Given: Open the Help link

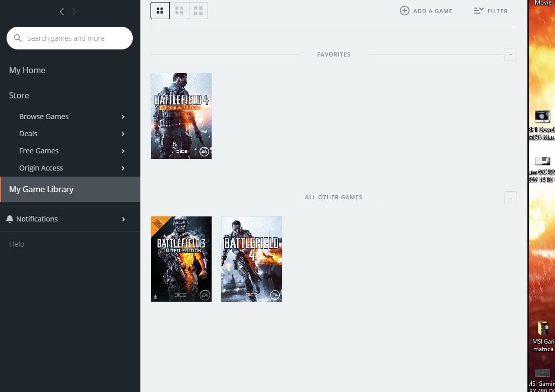Looking at the screenshot, I should pyautogui.click(x=17, y=244).
